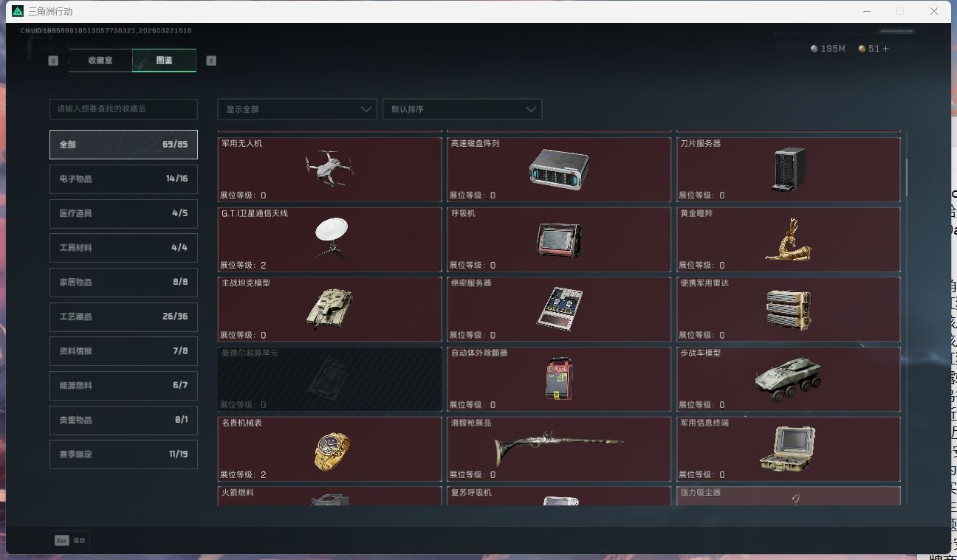Screen dimensions: 957x560
Task: Switch to the 收藏室 tab
Action: pyautogui.click(x=101, y=61)
